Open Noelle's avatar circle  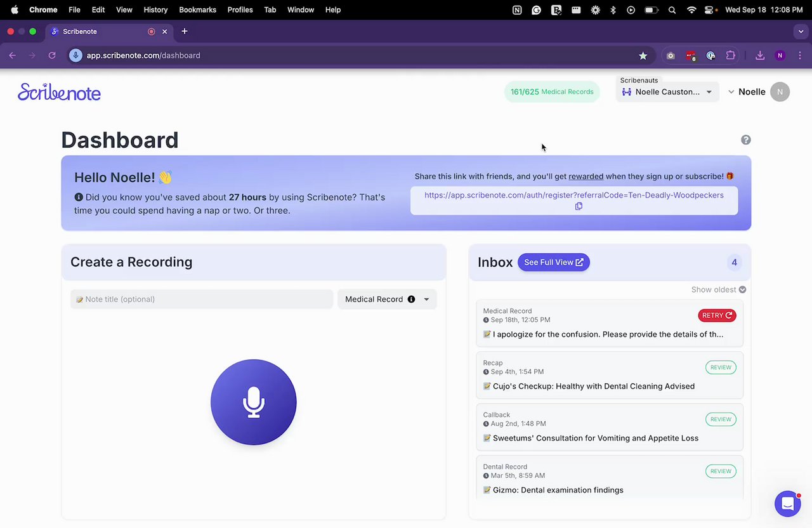pyautogui.click(x=780, y=92)
